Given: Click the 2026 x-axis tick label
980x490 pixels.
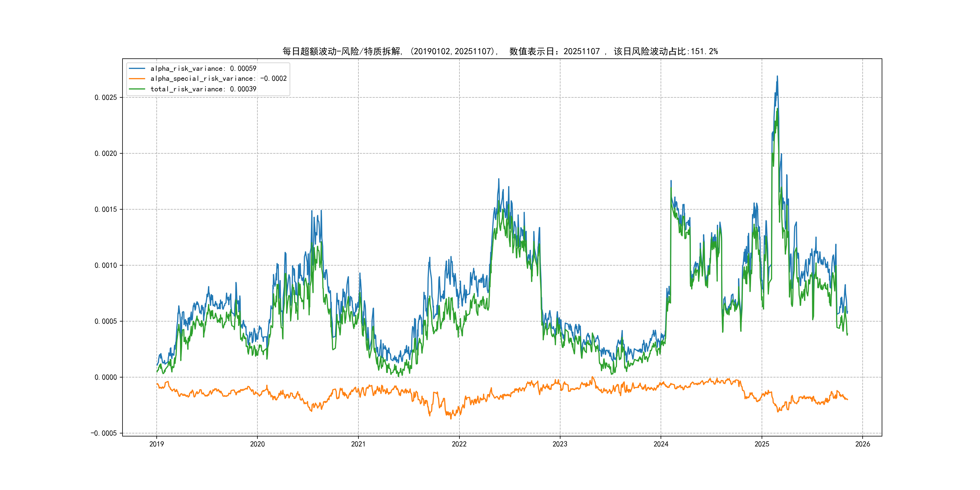Looking at the screenshot, I should 862,444.
